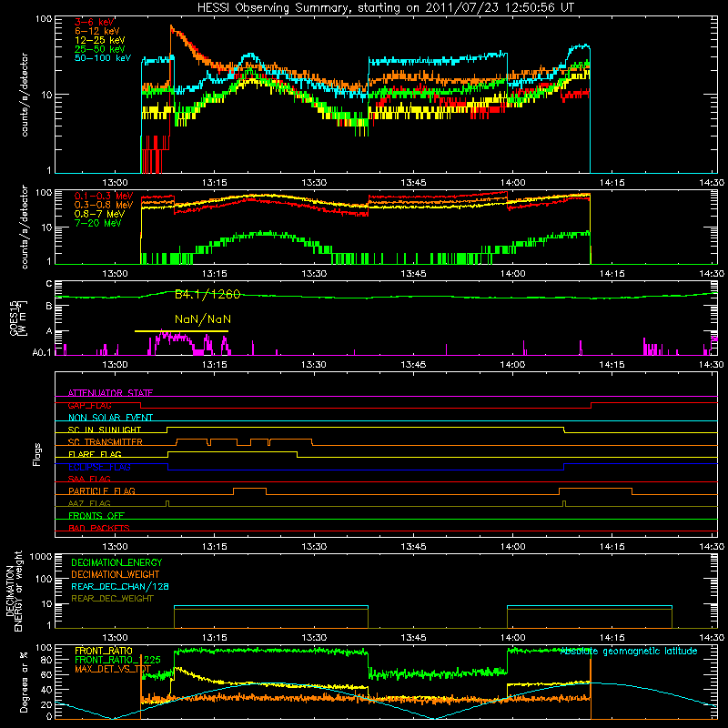This screenshot has width=728, height=728.
Task: Select the red 'SAA_FLAG' label
Action: 89,479
